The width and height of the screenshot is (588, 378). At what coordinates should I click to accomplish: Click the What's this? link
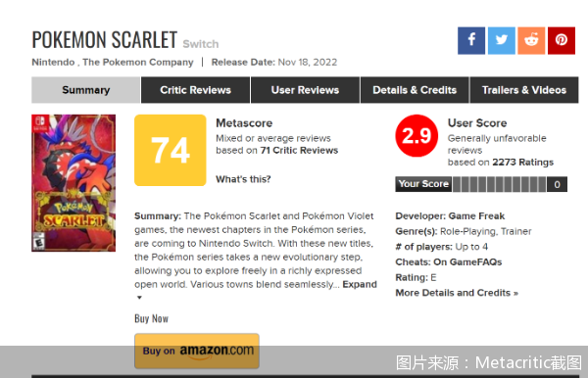[243, 179]
